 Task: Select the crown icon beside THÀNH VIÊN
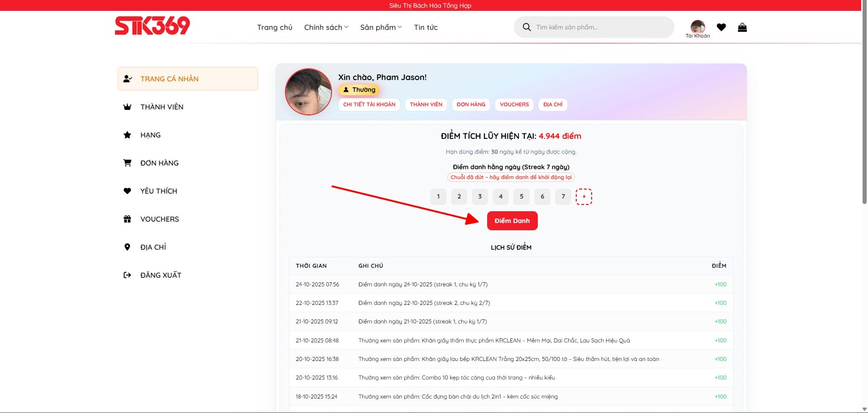click(x=128, y=107)
